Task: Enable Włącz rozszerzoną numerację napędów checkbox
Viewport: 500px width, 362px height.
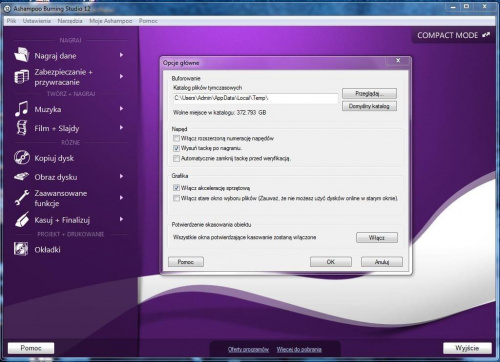Action: coord(176,138)
